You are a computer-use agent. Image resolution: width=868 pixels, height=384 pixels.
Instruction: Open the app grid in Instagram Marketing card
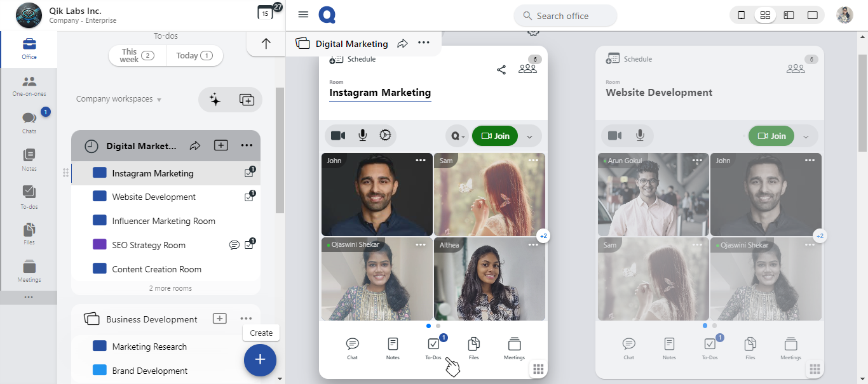pyautogui.click(x=538, y=369)
